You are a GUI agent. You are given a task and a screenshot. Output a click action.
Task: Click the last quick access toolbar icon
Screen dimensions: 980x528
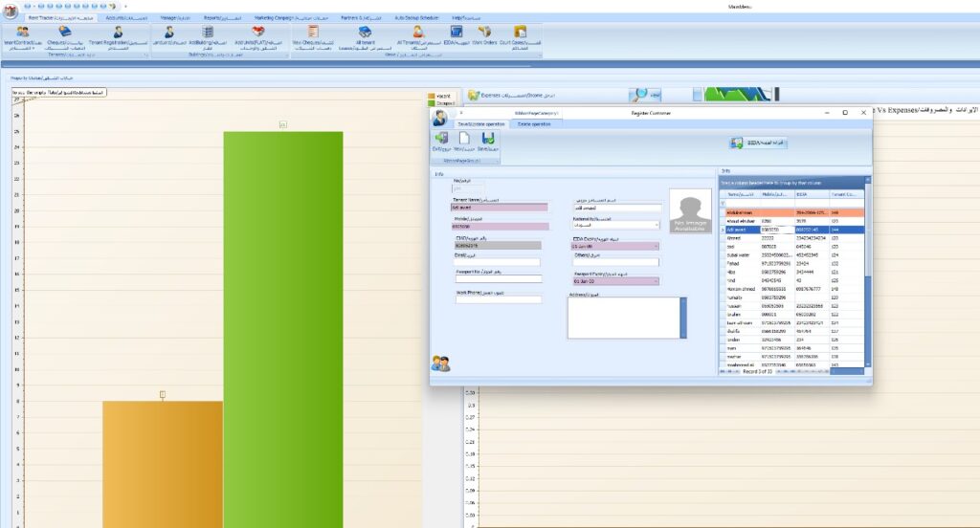113,7
